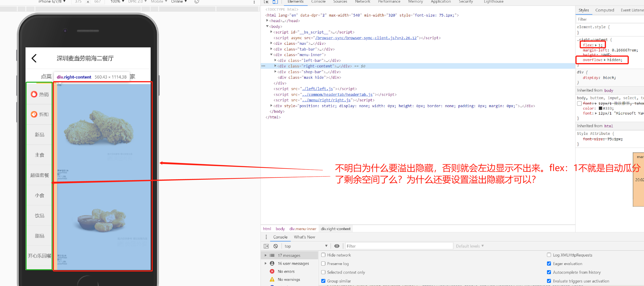Open the top context selector dropdown
The image size is (644, 286).
pyautogui.click(x=306, y=246)
